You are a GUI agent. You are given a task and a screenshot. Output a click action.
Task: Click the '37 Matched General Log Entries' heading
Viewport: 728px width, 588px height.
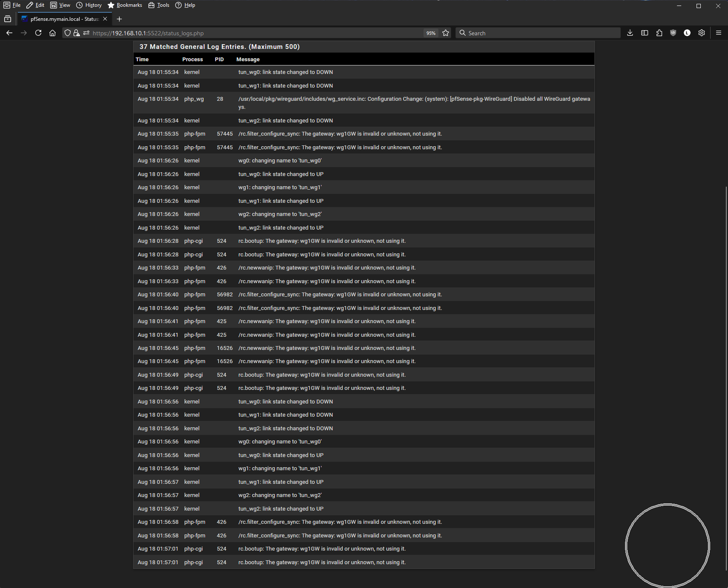tap(219, 47)
